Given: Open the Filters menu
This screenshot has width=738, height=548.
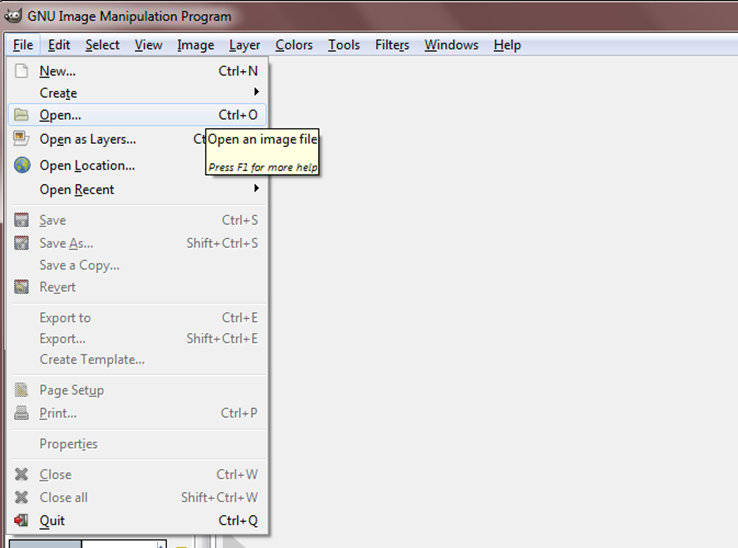Looking at the screenshot, I should pyautogui.click(x=392, y=45).
